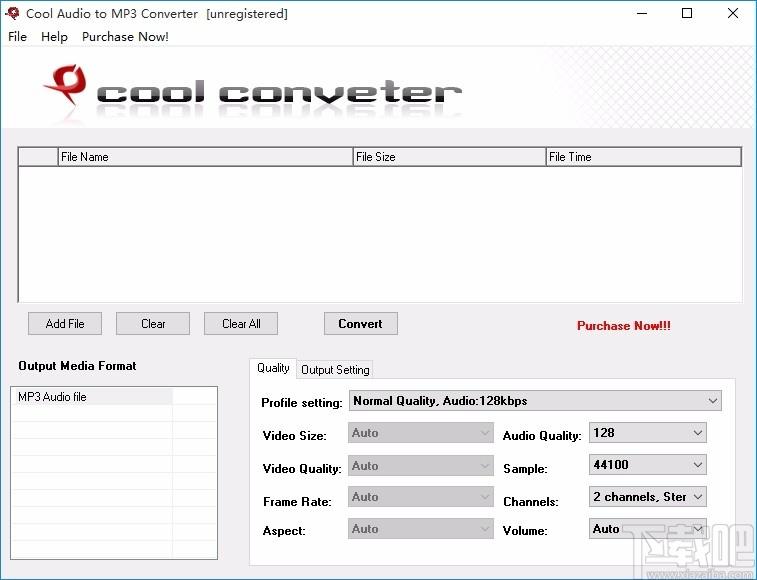Sort by the File Size column header
Image resolution: width=757 pixels, height=580 pixels.
[449, 157]
